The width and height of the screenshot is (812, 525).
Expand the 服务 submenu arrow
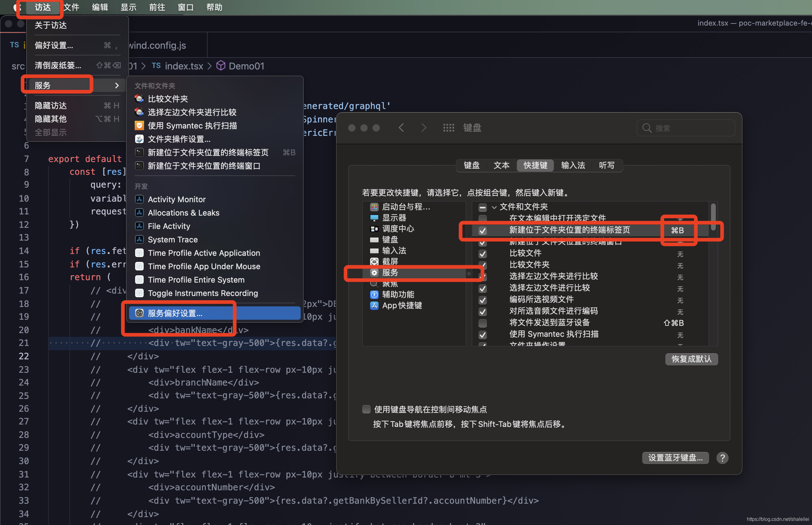click(117, 85)
